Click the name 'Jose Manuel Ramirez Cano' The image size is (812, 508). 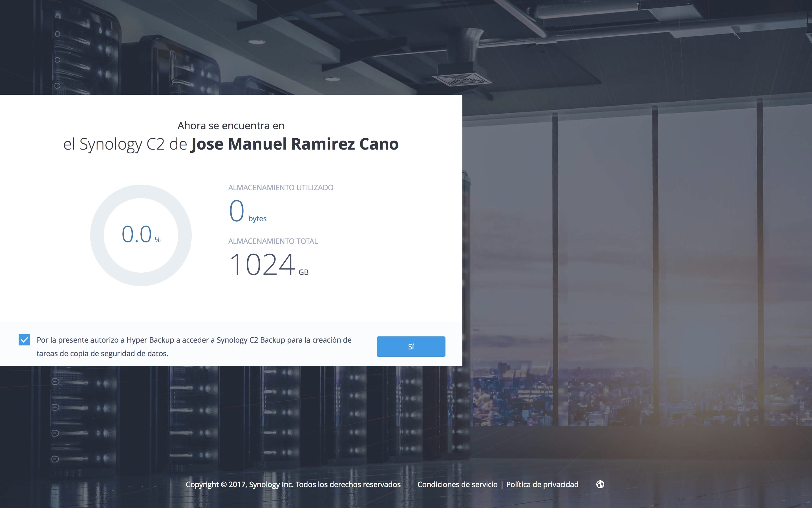pyautogui.click(x=295, y=144)
